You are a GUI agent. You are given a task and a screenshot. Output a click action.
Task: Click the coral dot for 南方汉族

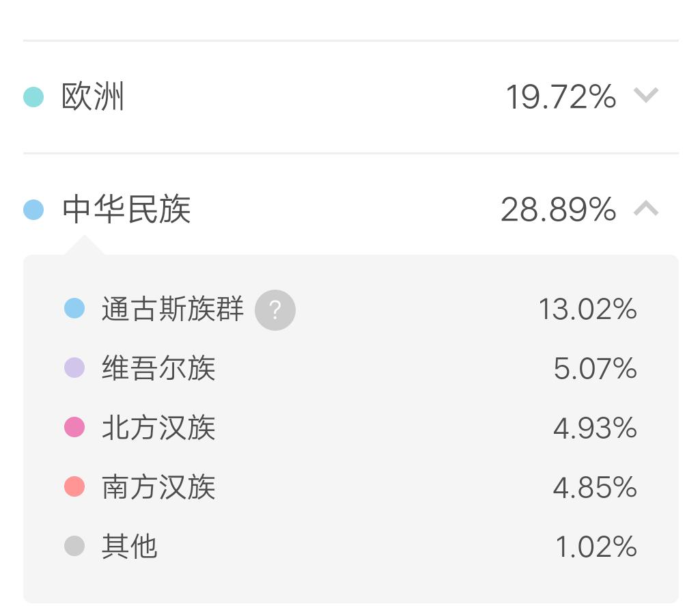click(74, 486)
